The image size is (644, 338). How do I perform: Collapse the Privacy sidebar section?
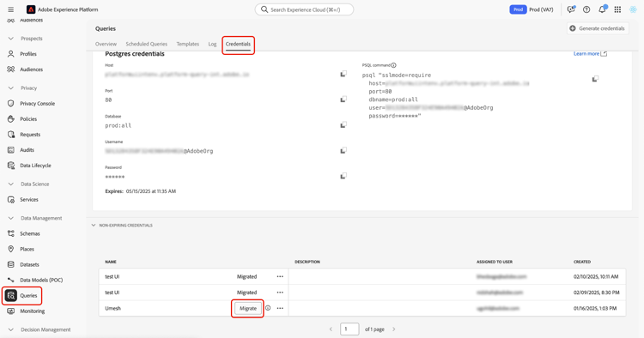coord(10,88)
